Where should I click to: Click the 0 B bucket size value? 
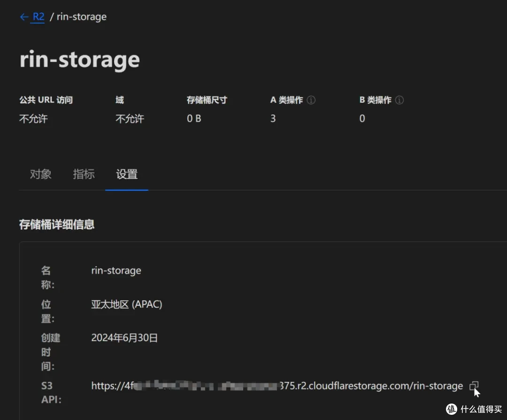194,118
